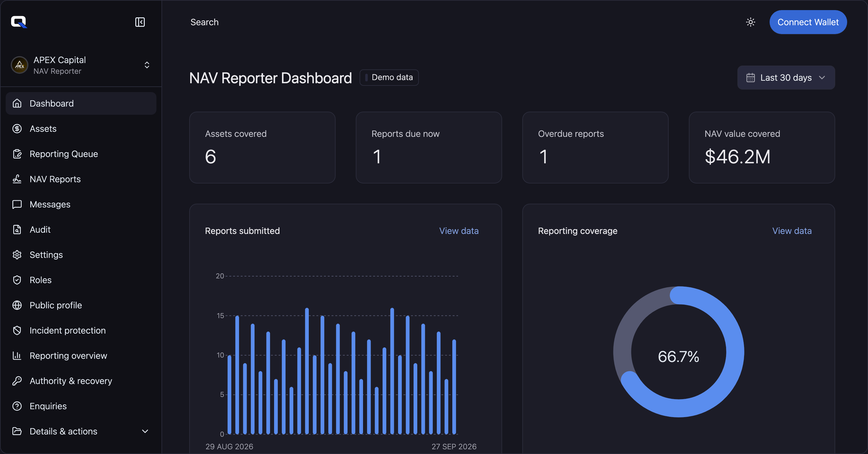Image resolution: width=868 pixels, height=454 pixels.
Task: Expand the Details & actions chevron
Action: (145, 431)
